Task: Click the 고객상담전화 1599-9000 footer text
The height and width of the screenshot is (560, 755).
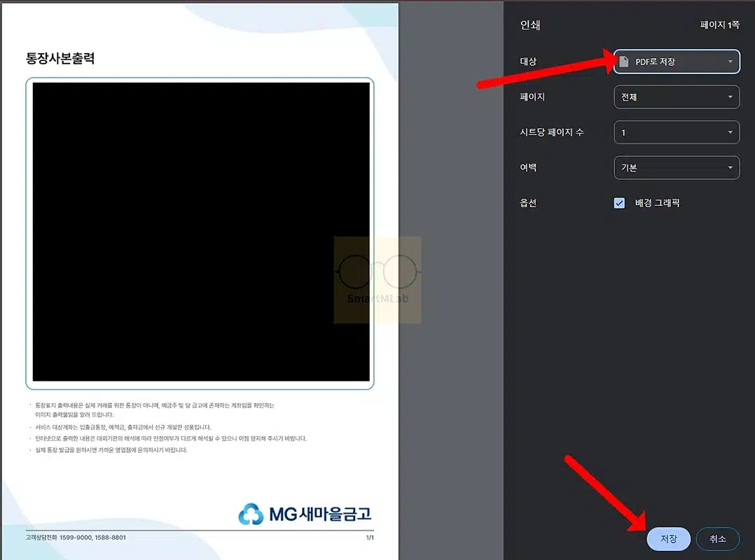Action: [76, 538]
